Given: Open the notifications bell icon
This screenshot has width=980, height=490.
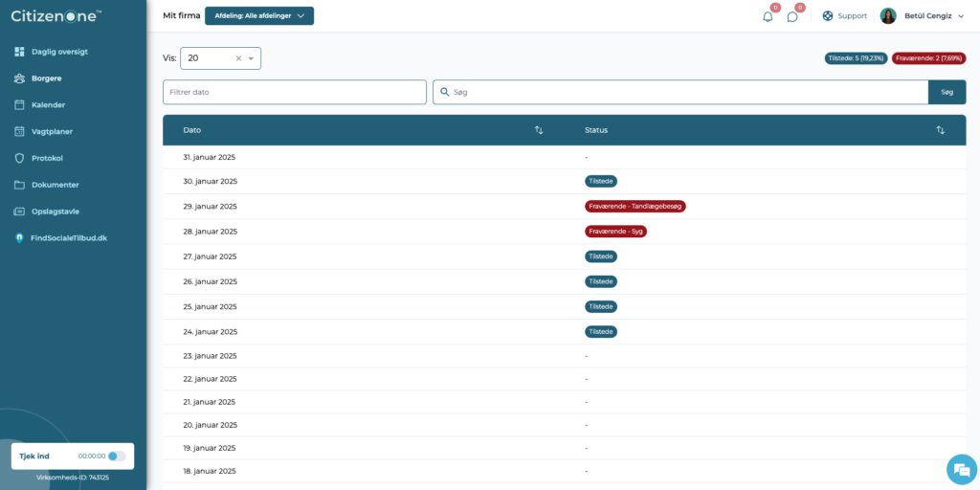Looking at the screenshot, I should click(768, 17).
